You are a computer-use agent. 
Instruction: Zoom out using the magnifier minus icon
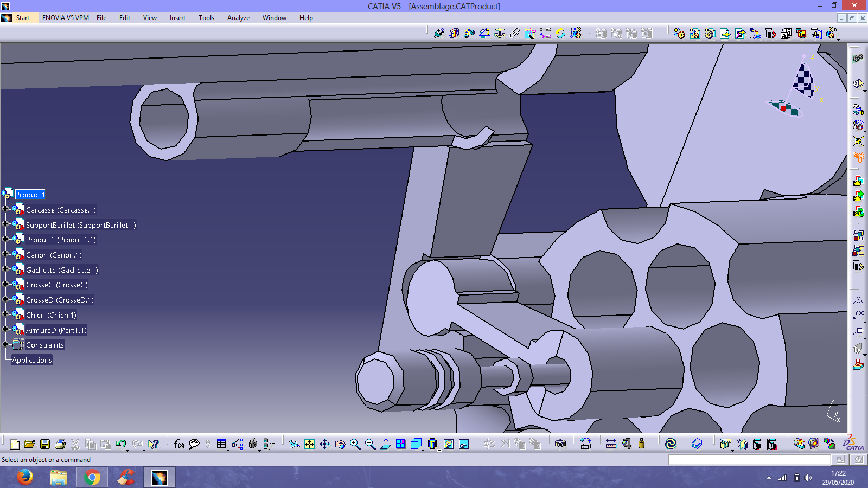click(370, 444)
